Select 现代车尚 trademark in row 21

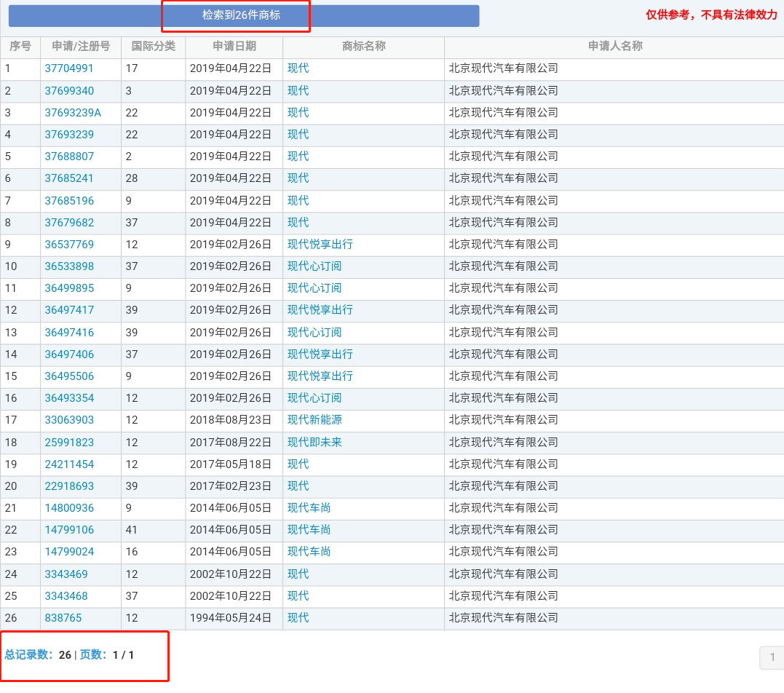(309, 508)
